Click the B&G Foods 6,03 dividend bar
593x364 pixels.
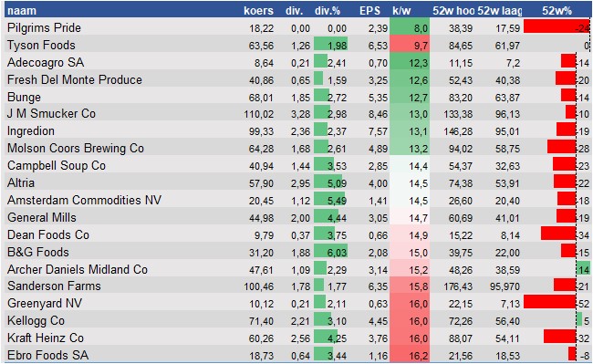pos(331,252)
